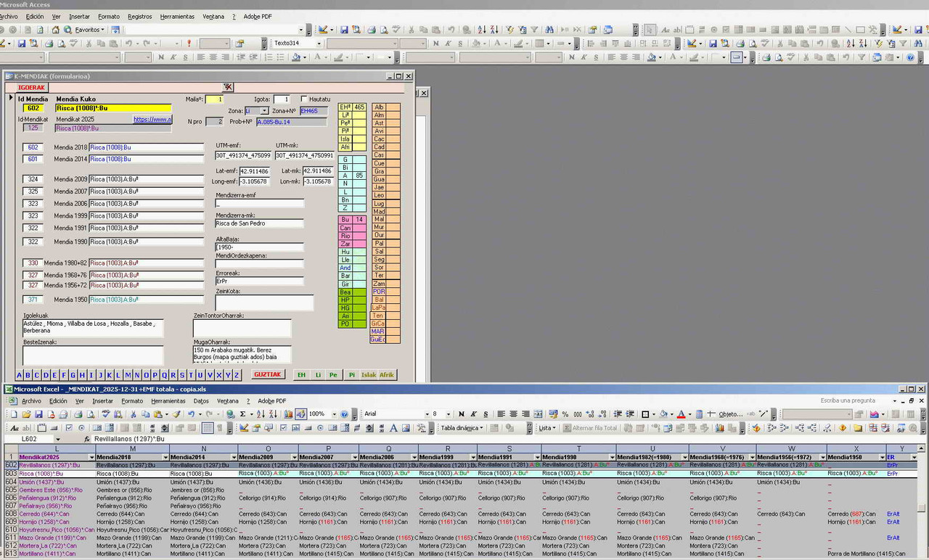929x560 pixels.
Task: Open the Zona combo box dropdown
Action: (264, 111)
